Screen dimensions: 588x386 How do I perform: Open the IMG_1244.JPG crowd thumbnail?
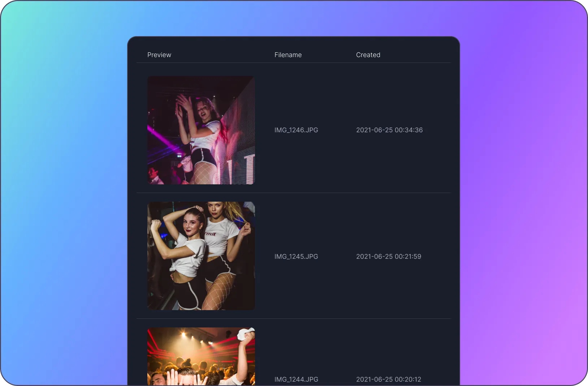coord(201,356)
